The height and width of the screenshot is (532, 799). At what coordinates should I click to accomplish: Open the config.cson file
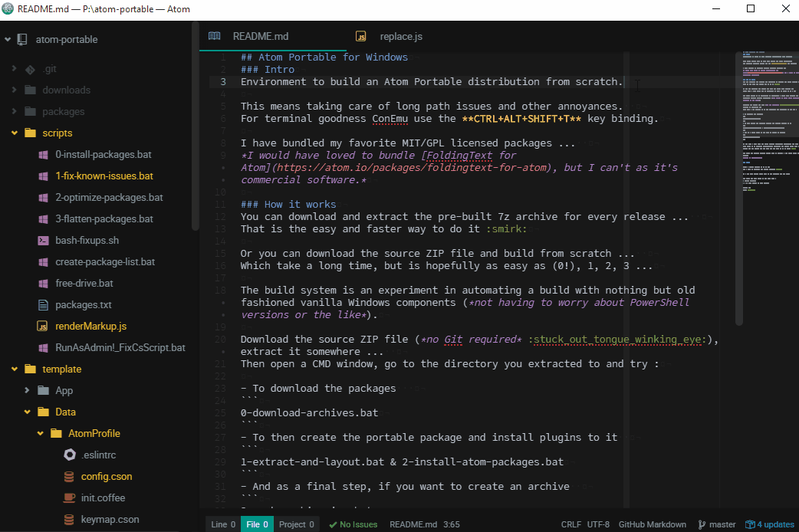coord(107,477)
